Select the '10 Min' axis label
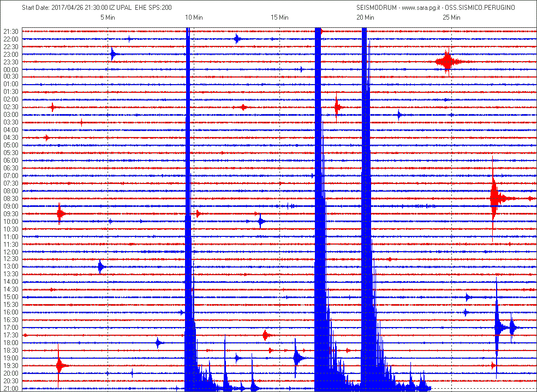The height and width of the screenshot is (392, 537). pos(194,17)
